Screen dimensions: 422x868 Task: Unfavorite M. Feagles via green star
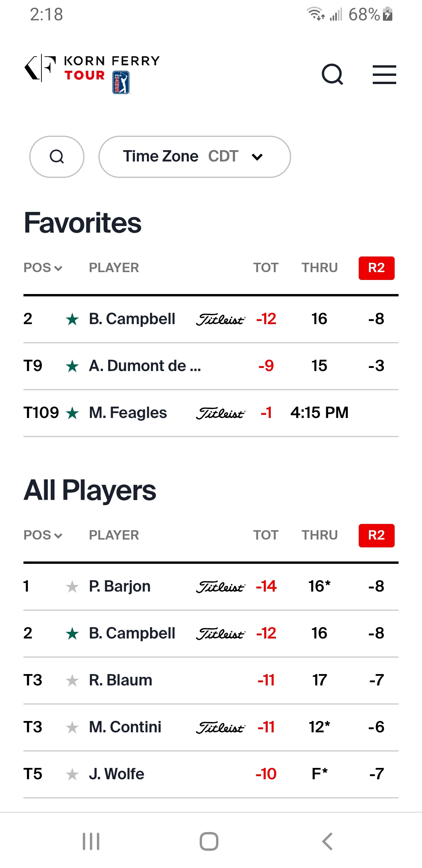pyautogui.click(x=72, y=413)
